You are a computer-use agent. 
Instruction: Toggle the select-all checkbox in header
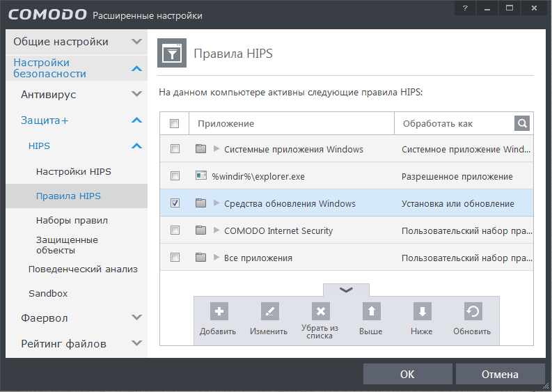tap(175, 123)
